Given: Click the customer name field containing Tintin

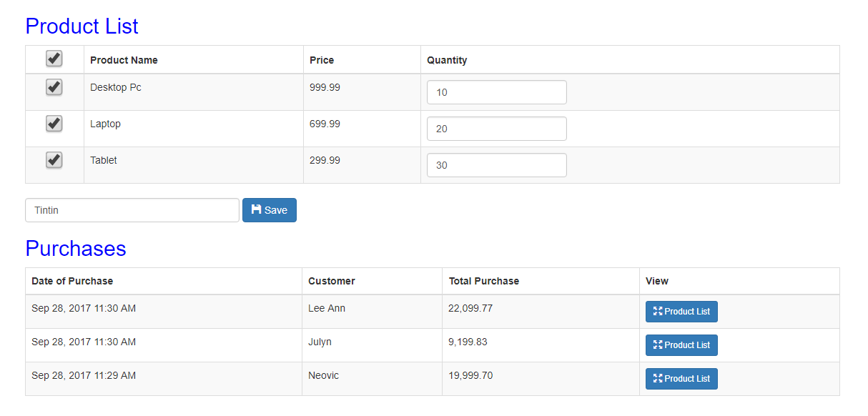Looking at the screenshot, I should point(132,210).
